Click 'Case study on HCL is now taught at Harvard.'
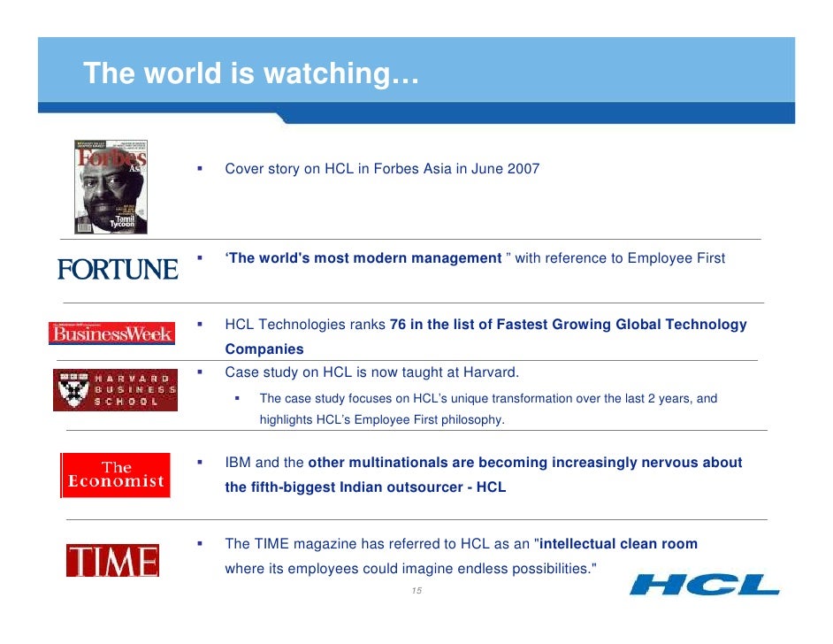 tap(372, 372)
